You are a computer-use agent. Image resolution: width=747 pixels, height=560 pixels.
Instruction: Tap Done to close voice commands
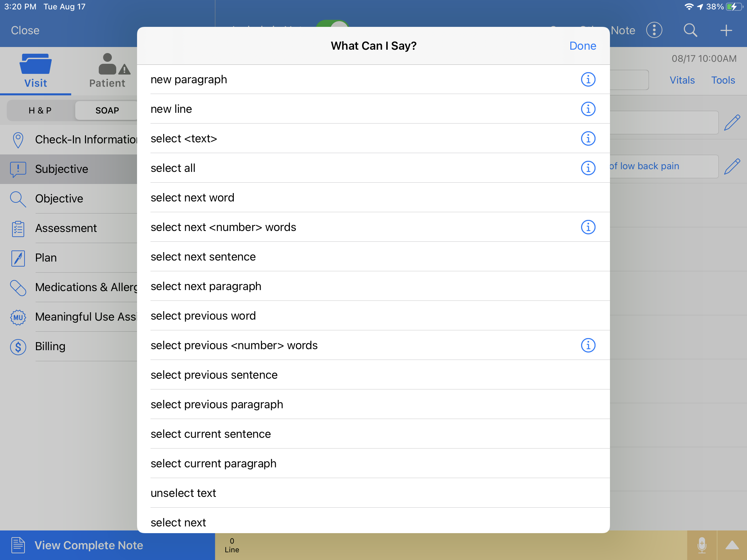tap(582, 45)
